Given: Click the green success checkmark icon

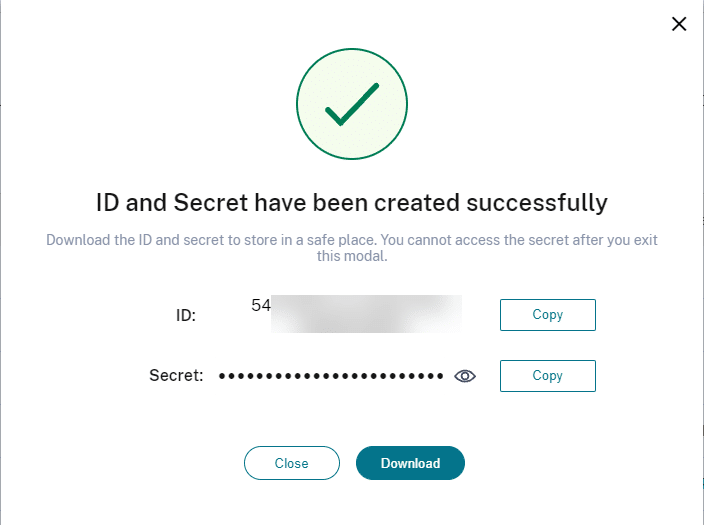Looking at the screenshot, I should coord(352,104).
